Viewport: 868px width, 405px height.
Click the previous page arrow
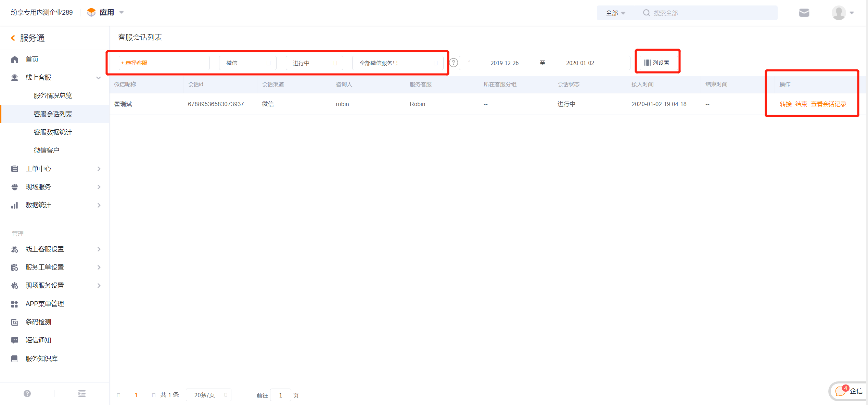tap(118, 395)
